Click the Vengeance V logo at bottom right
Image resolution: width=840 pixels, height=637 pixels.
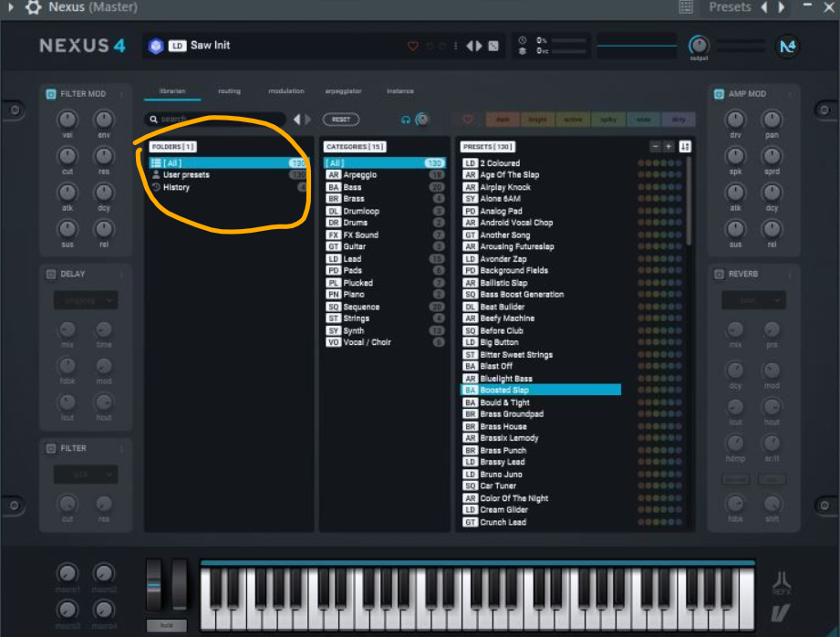click(781, 613)
